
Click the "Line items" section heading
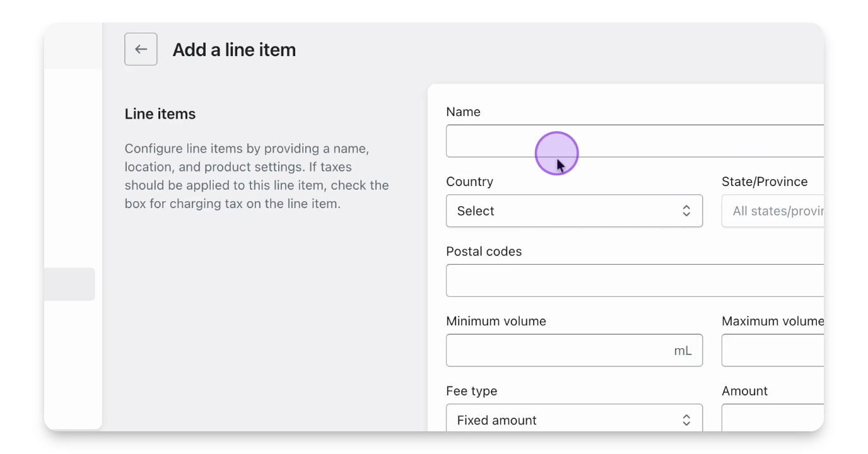(x=160, y=114)
